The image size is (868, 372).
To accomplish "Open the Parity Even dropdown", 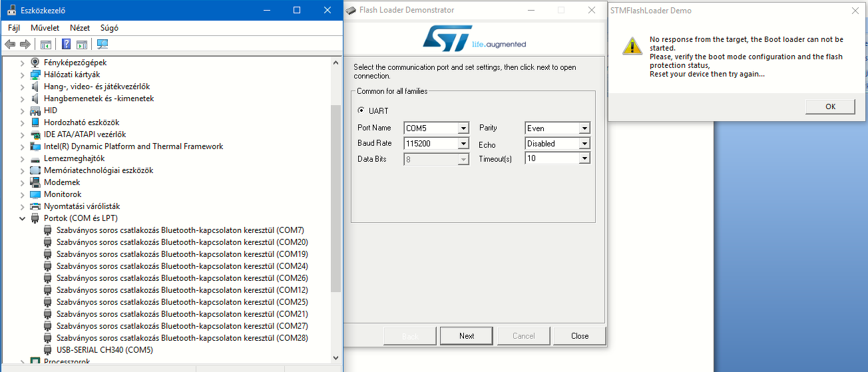I will 584,128.
